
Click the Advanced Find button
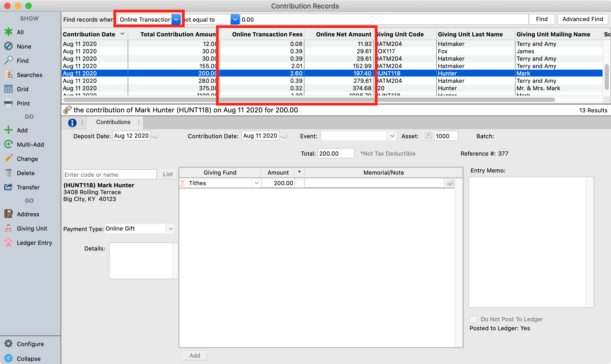click(x=583, y=19)
